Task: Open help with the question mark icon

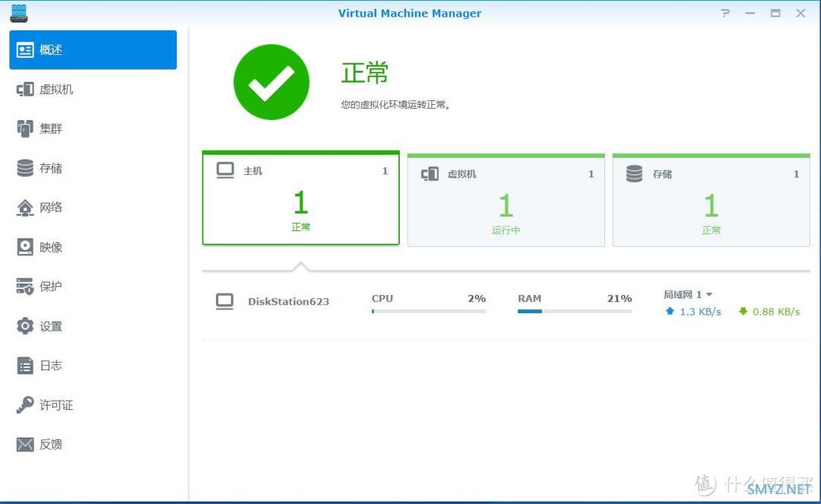Action: tap(725, 13)
